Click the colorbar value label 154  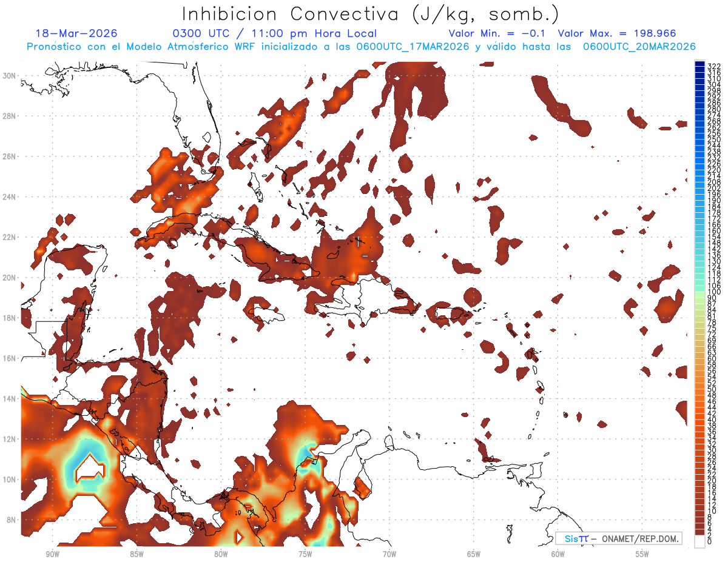pos(714,237)
